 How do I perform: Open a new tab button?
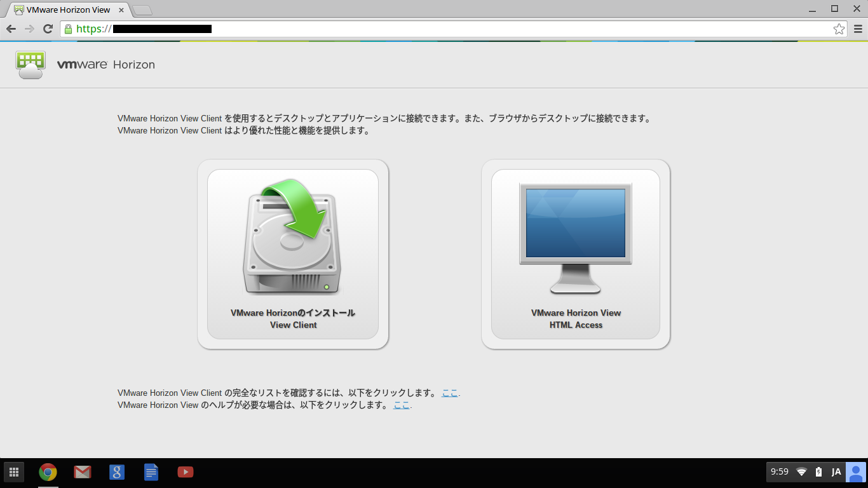(x=142, y=10)
